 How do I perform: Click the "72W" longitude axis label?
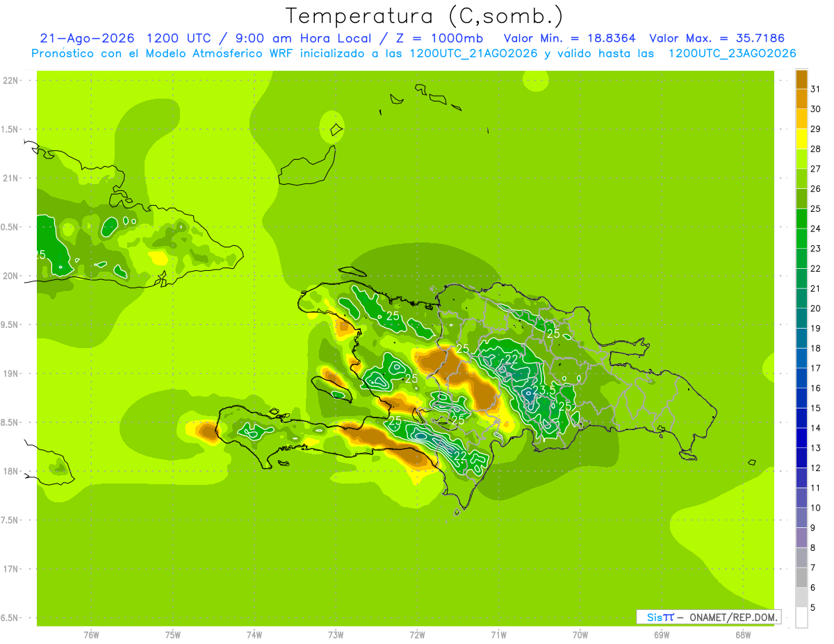coord(417,635)
